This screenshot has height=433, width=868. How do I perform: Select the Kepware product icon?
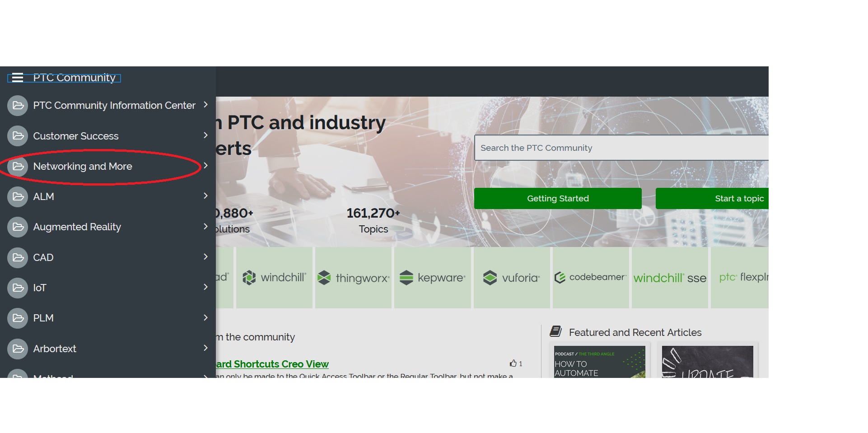click(432, 277)
